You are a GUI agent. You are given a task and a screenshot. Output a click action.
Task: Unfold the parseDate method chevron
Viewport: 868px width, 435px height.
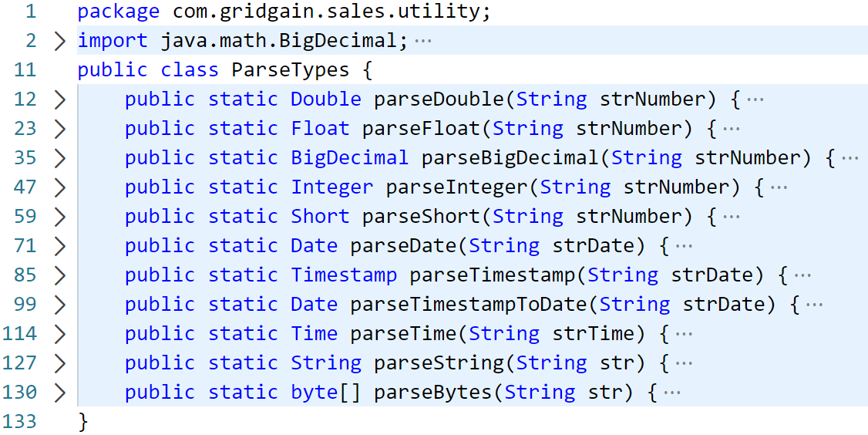[x=60, y=247]
